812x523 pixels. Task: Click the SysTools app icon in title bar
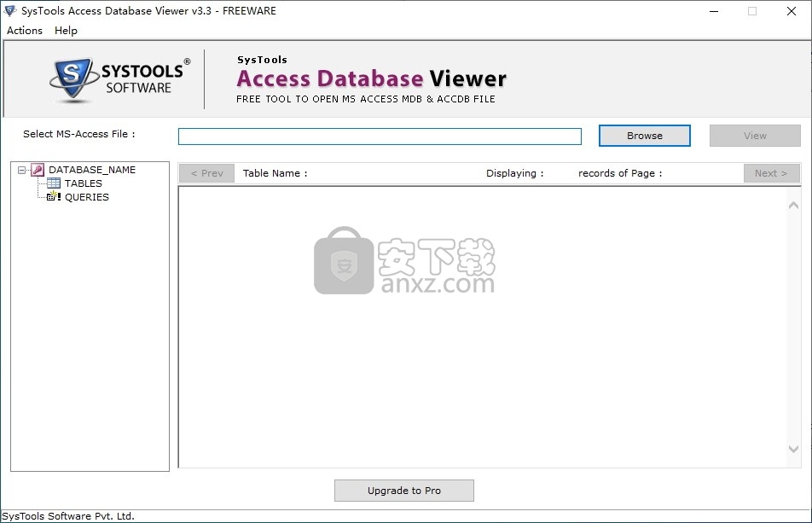[9, 10]
